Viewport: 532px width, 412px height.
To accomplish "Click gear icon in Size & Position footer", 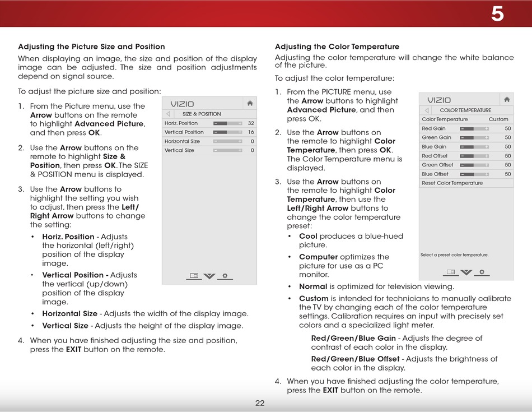I will click(225, 276).
